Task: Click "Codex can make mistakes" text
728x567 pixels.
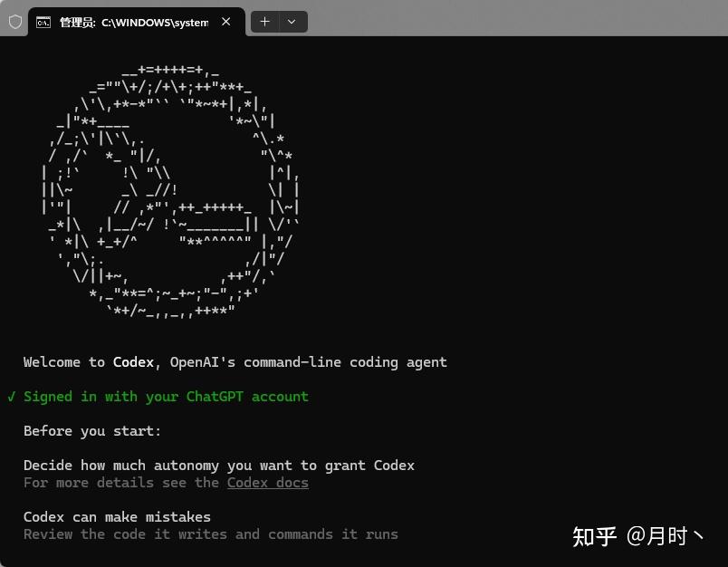Action: tap(117, 517)
